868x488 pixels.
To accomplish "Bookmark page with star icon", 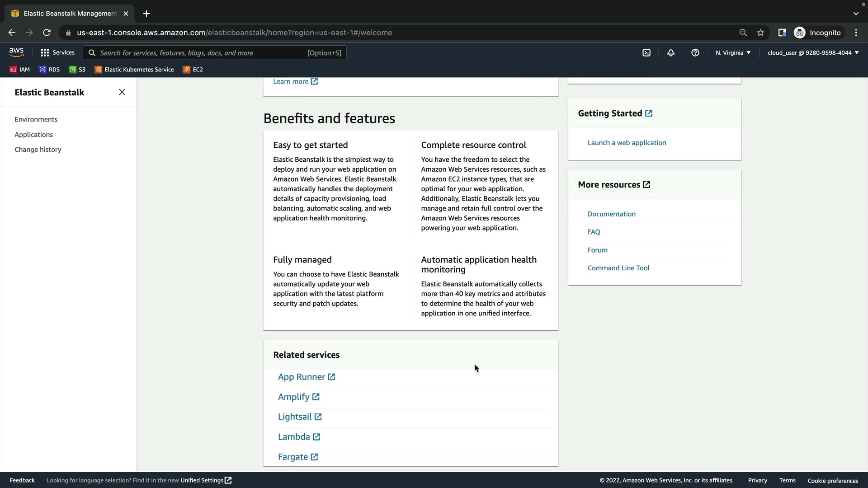I will (760, 33).
